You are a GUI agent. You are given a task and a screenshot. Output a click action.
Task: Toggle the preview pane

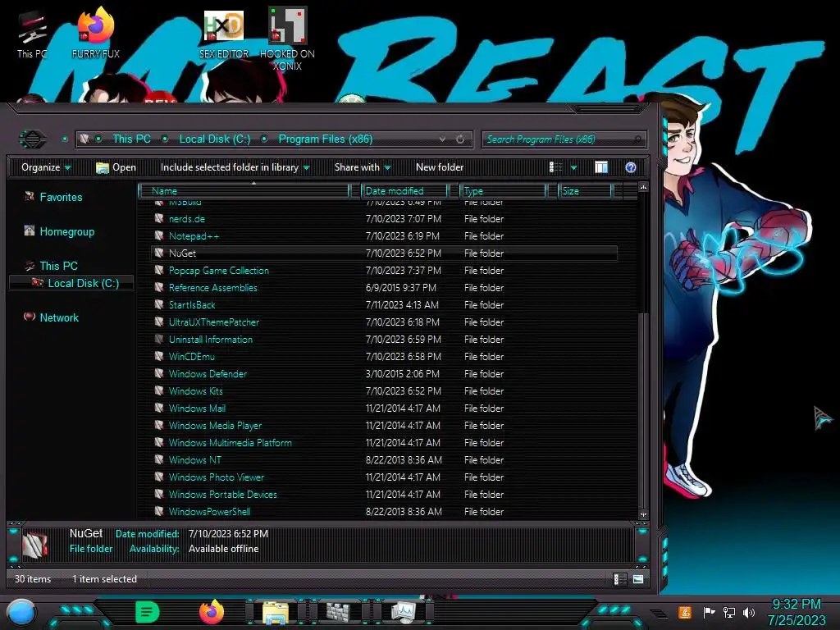pos(601,167)
